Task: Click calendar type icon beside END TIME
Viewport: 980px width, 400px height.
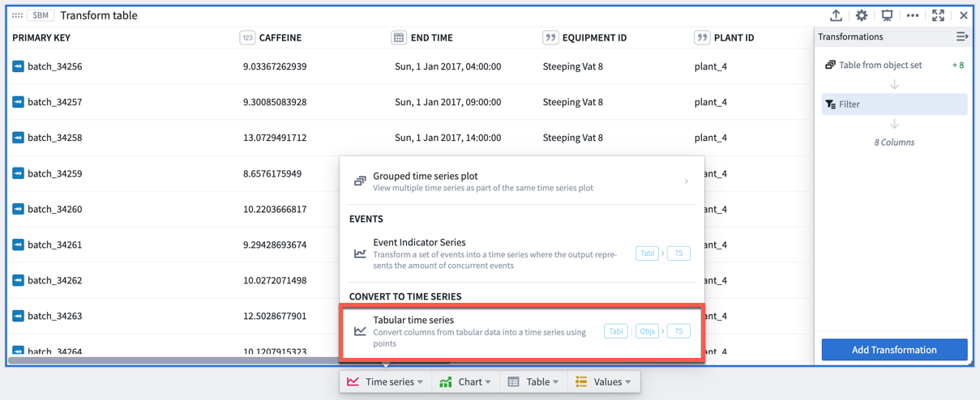Action: point(399,37)
